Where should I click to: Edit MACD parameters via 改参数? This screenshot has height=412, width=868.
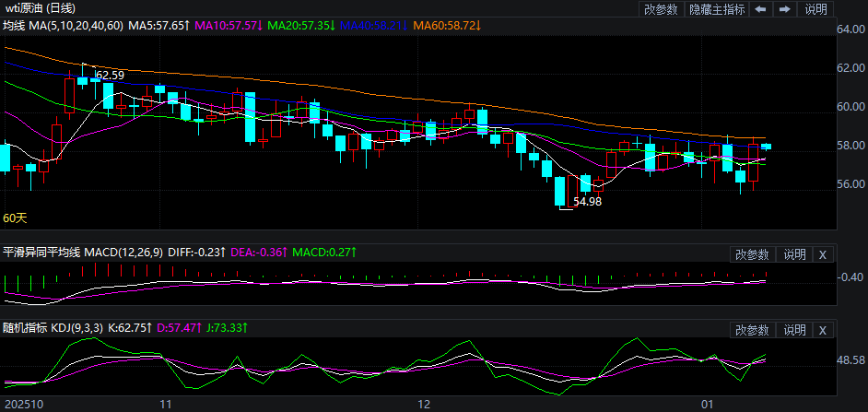pyautogui.click(x=752, y=254)
